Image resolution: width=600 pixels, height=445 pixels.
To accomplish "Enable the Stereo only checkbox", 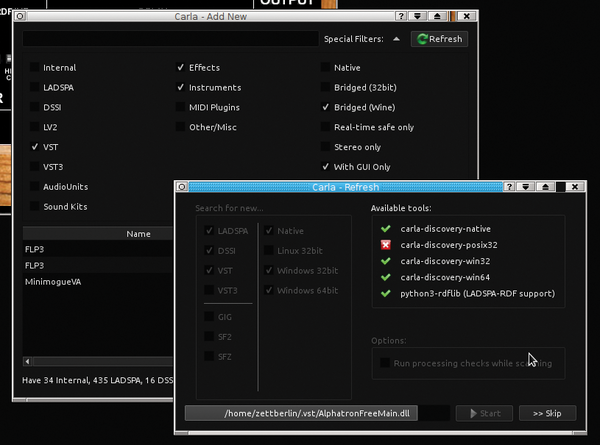I will (325, 147).
